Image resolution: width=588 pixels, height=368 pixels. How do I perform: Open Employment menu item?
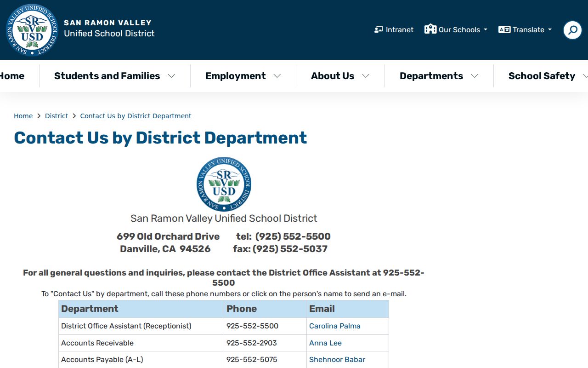[x=236, y=76]
